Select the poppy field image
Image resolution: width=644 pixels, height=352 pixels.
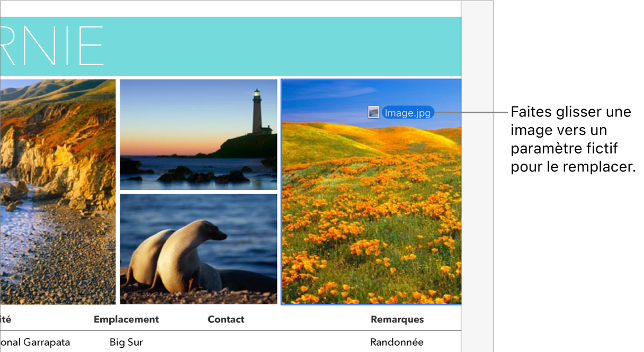pos(371,212)
